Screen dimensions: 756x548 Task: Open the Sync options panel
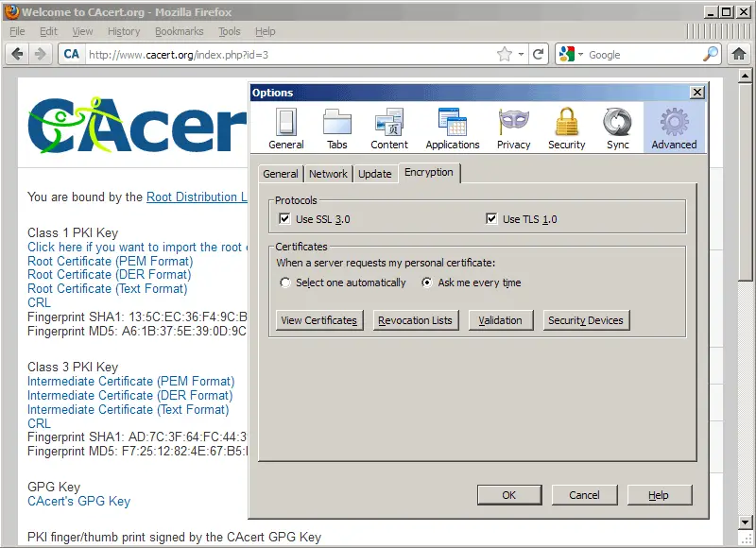click(x=618, y=128)
